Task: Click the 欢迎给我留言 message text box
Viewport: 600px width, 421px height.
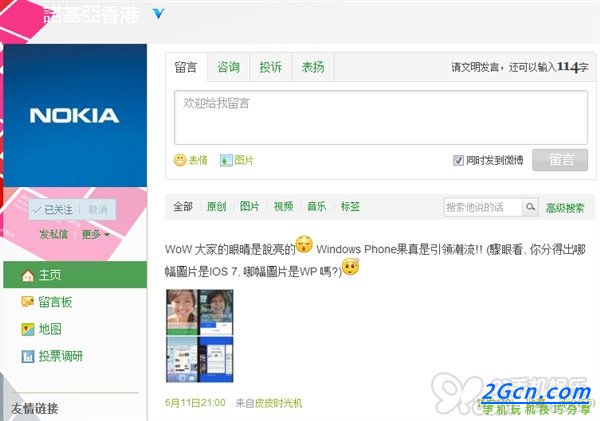Action: coord(381,117)
